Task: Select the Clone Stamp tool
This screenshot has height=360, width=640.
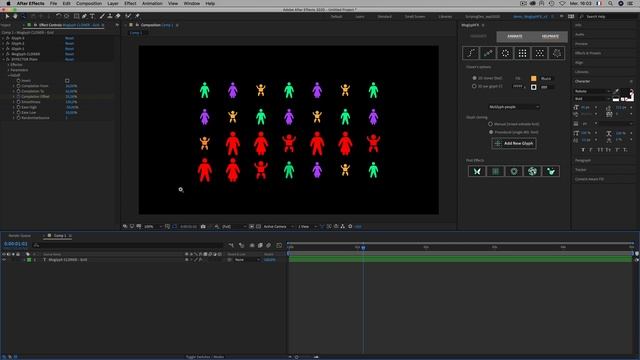Action: point(110,16)
